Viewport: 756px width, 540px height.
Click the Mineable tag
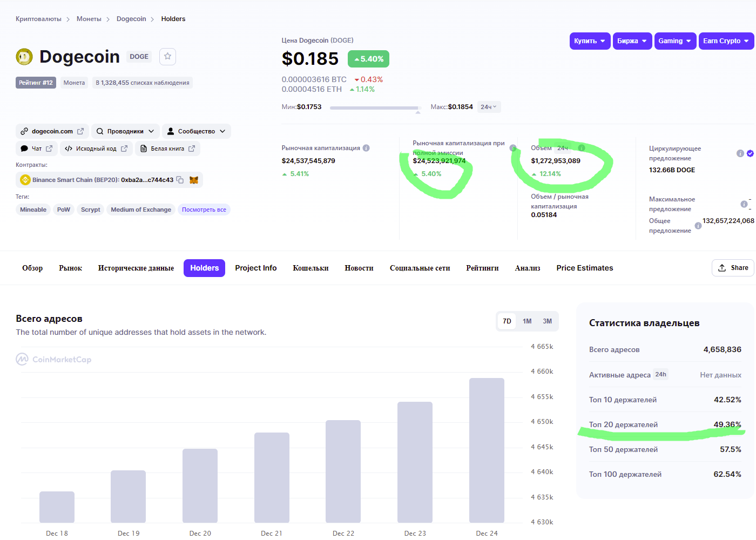pos(33,210)
